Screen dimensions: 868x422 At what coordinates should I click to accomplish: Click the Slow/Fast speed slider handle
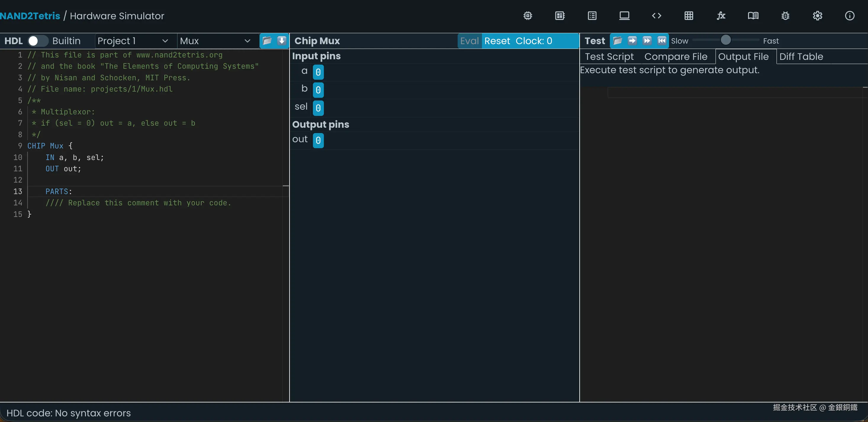point(726,40)
